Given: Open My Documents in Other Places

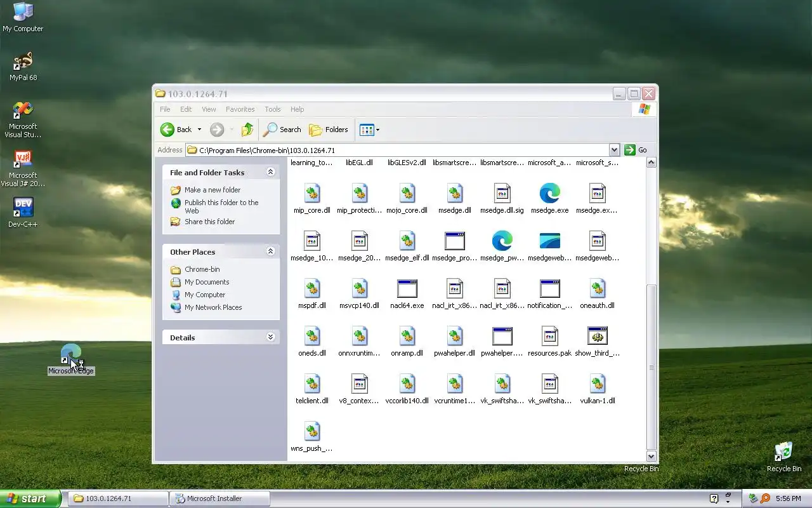Looking at the screenshot, I should [x=207, y=282].
